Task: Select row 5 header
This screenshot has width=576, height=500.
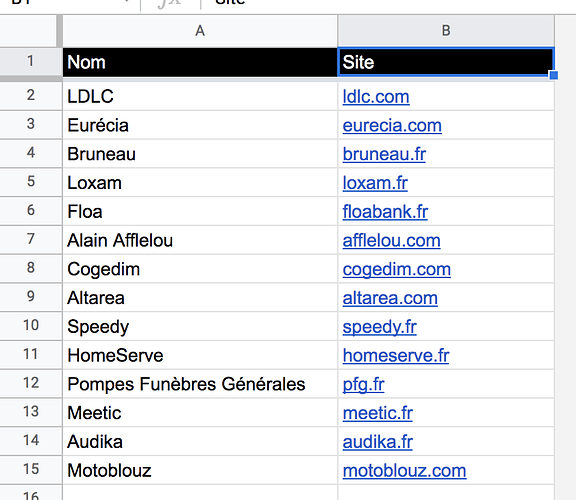Action: pyautogui.click(x=31, y=182)
